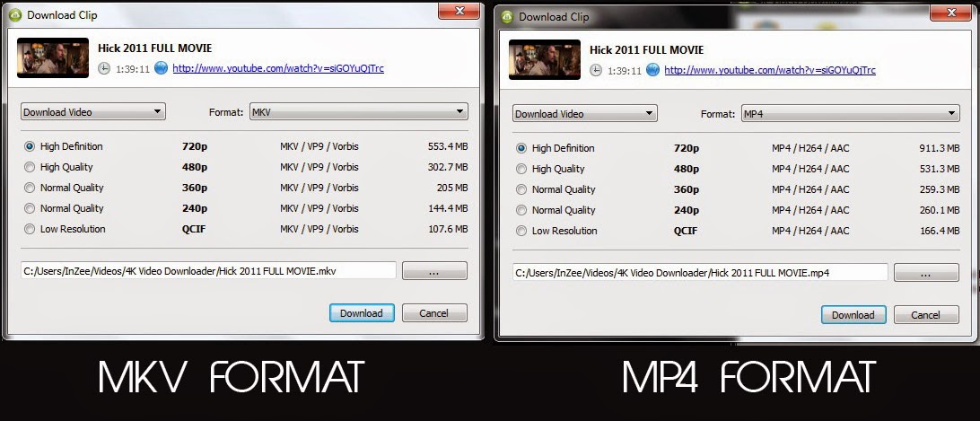Click the browse '...' button in MP4 window

[926, 273]
